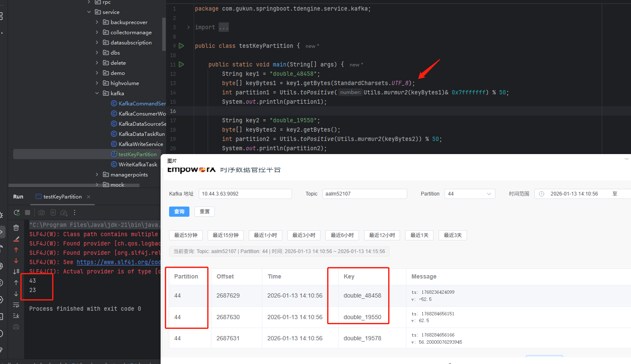Click the blue 查询 button
This screenshot has width=631, height=364.
point(179,212)
